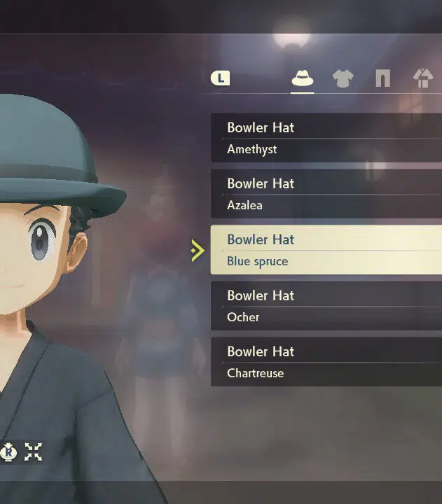The width and height of the screenshot is (442, 504).
Task: Click the L shoulder button icon
Action: (x=221, y=78)
